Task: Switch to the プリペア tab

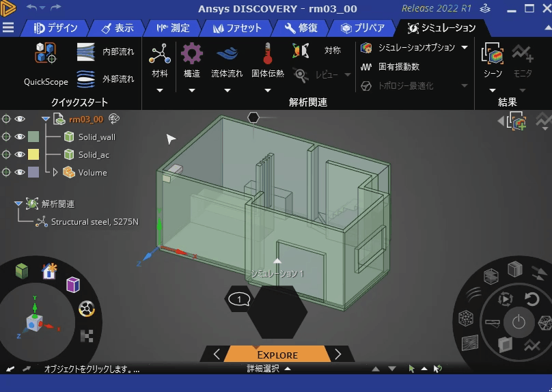Action: (363, 28)
